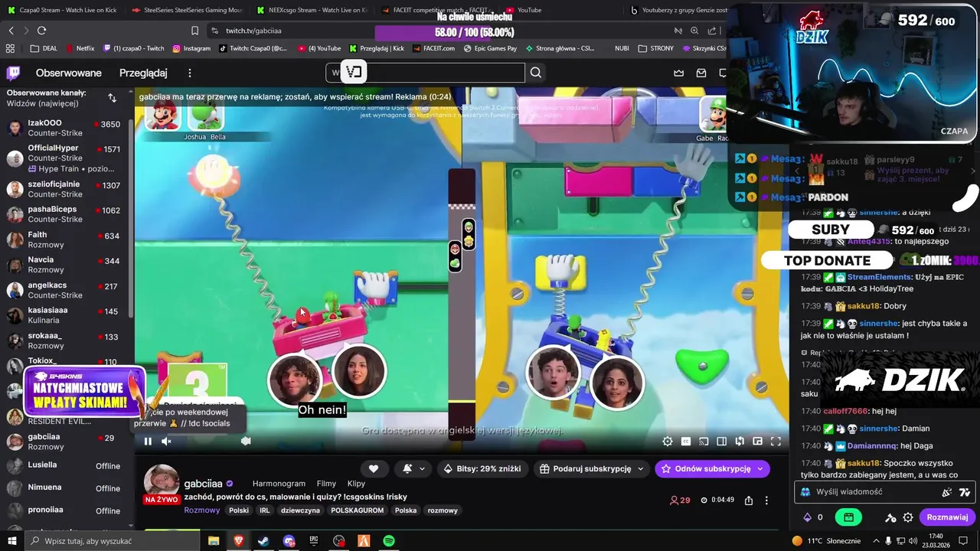This screenshot has width=980, height=551.
Task: Bookmark this page in address bar
Action: pos(194,31)
